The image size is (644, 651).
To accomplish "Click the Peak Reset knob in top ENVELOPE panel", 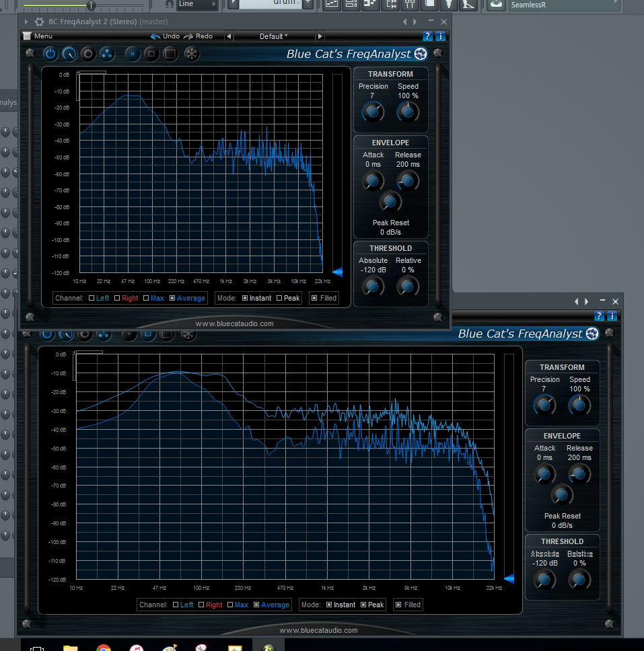I will click(390, 202).
